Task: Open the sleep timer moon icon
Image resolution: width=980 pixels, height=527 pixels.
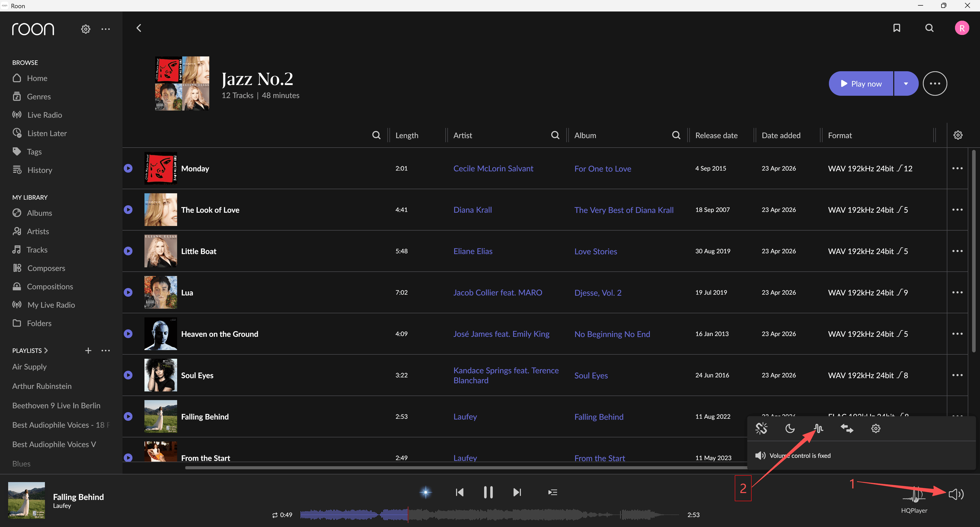Action: pos(790,428)
